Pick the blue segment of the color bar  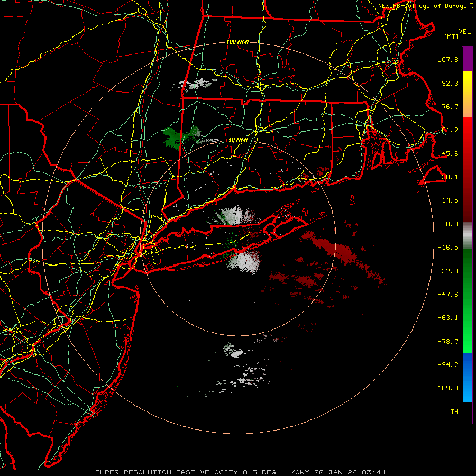tap(467, 377)
